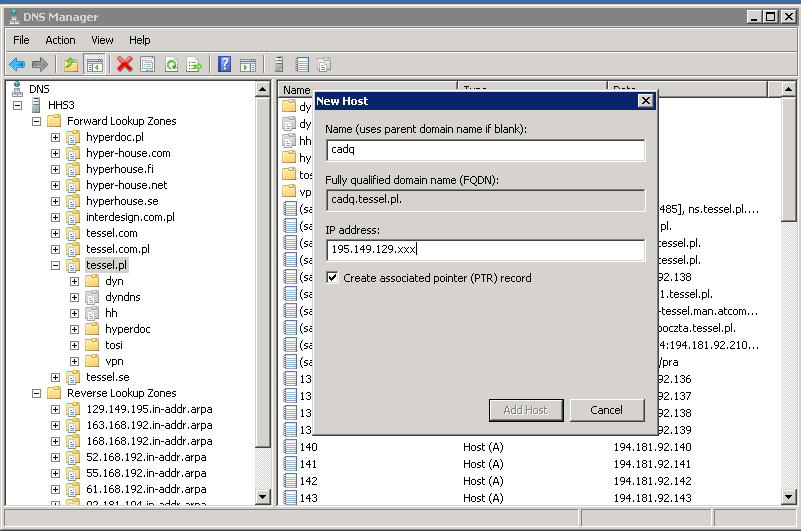Click Cancel in New Host dialog
Screen dimensions: 801x531
pyautogui.click(x=606, y=410)
